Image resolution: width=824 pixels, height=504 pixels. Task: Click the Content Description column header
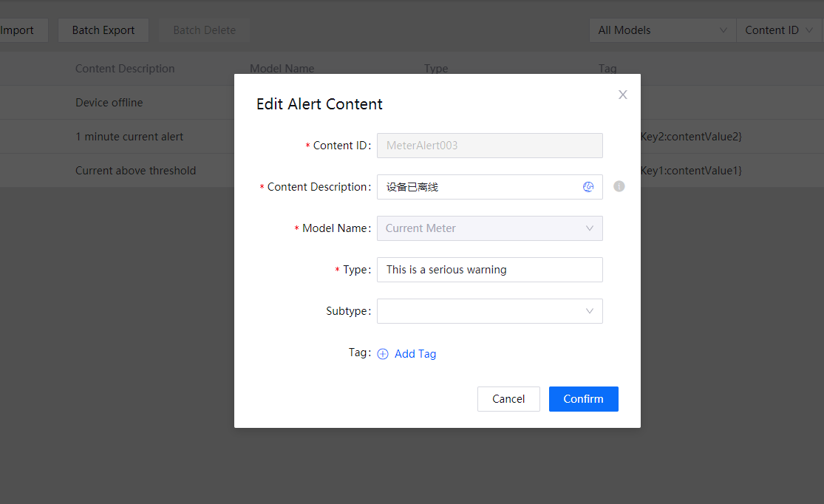tap(125, 69)
